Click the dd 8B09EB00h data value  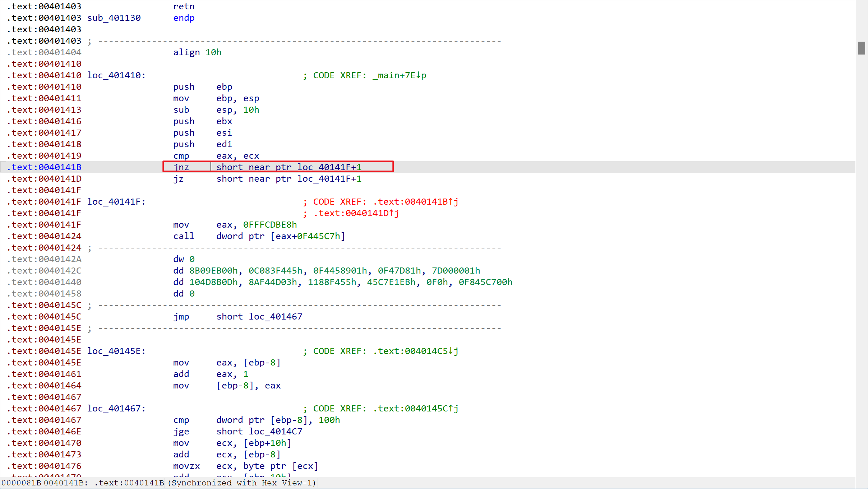(x=213, y=271)
